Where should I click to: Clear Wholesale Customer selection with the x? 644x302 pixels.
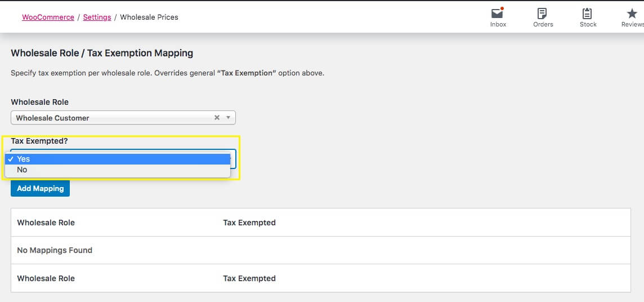(217, 118)
